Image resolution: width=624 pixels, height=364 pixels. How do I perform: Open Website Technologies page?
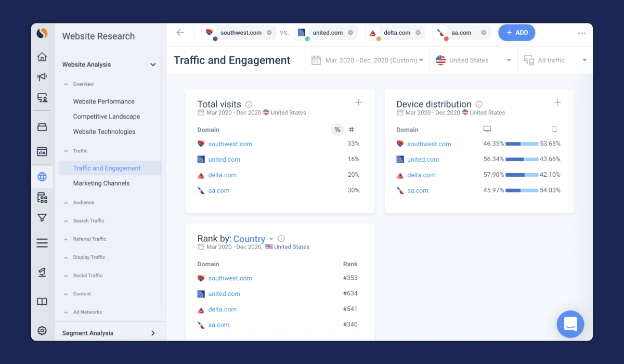point(104,132)
